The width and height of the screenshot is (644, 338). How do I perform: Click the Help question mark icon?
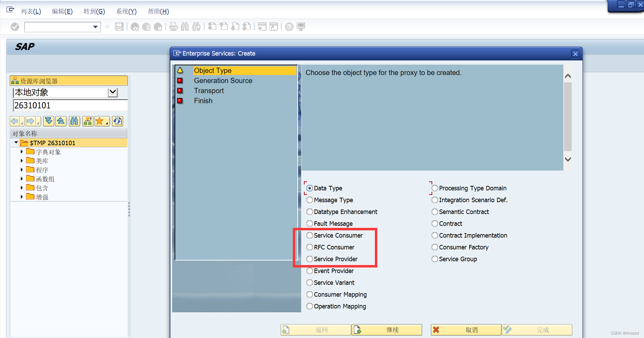coord(289,27)
